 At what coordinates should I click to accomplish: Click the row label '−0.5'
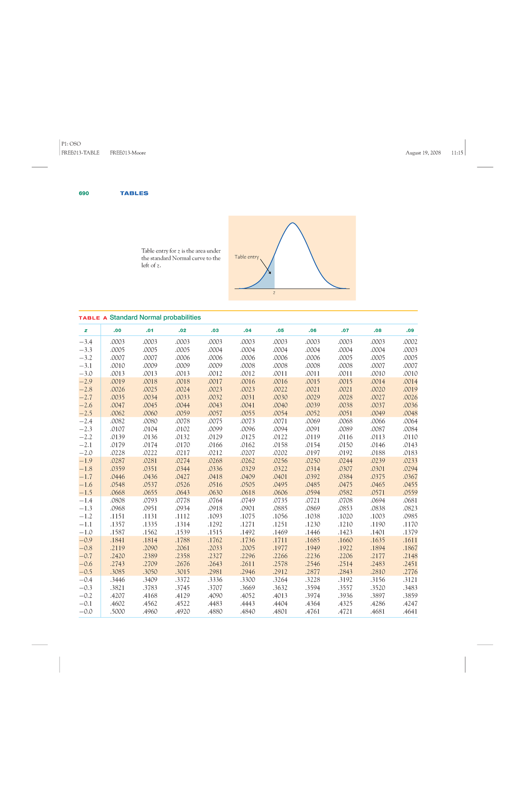pos(86,572)
